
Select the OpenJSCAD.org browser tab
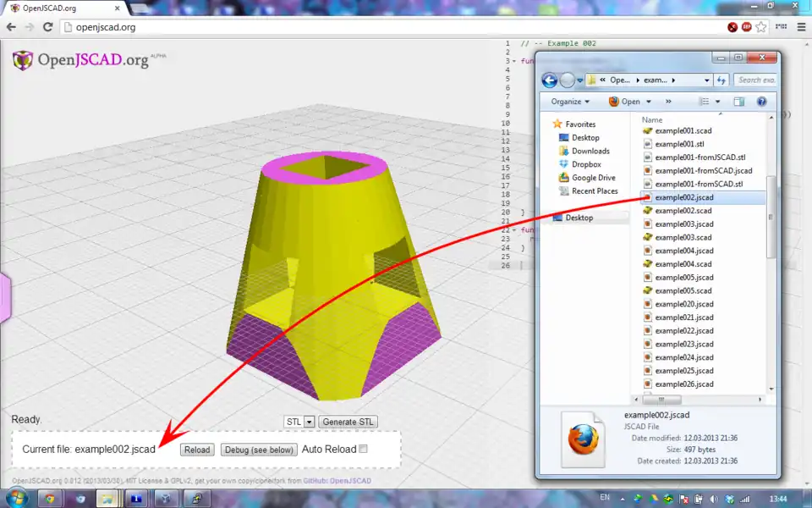[x=59, y=7]
